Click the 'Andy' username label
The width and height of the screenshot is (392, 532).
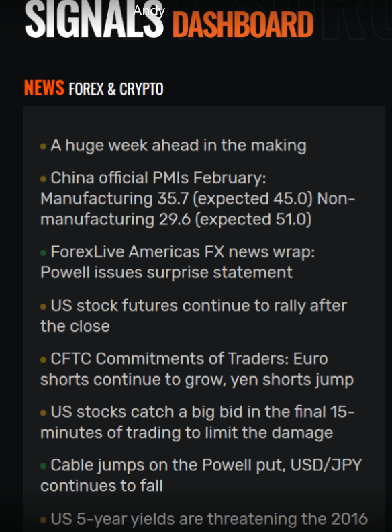(x=149, y=11)
